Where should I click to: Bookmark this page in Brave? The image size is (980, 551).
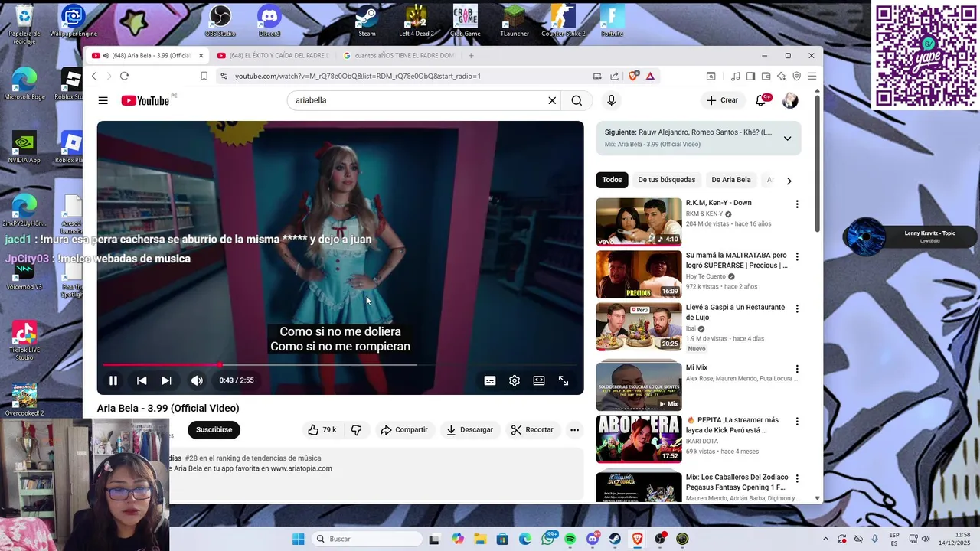[x=204, y=76]
